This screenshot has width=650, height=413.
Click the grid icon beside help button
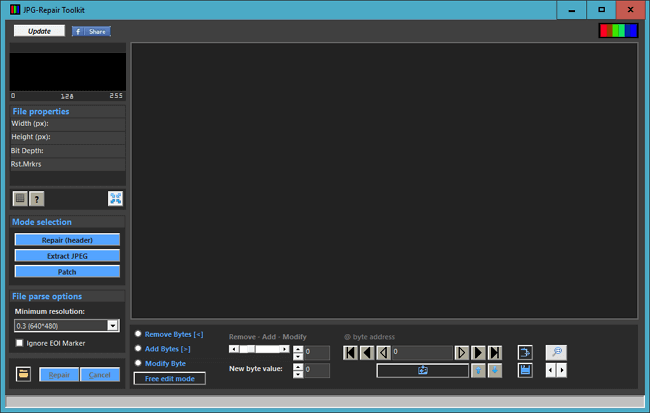[20, 199]
